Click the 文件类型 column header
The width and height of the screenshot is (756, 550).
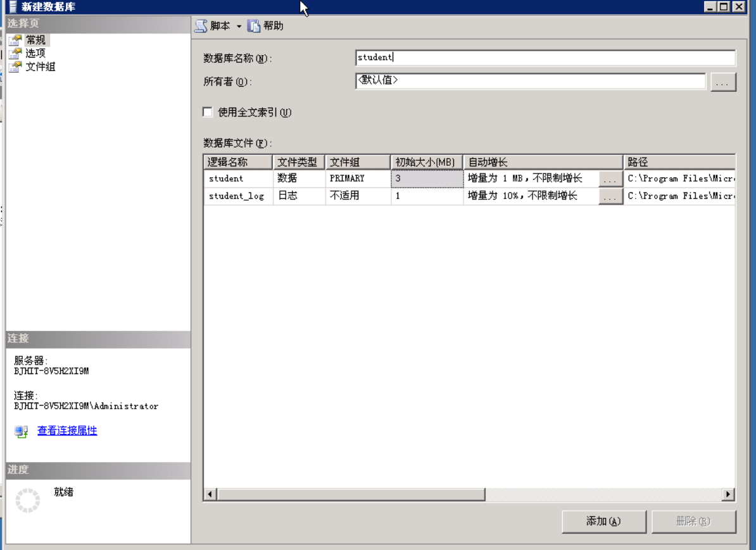[299, 162]
